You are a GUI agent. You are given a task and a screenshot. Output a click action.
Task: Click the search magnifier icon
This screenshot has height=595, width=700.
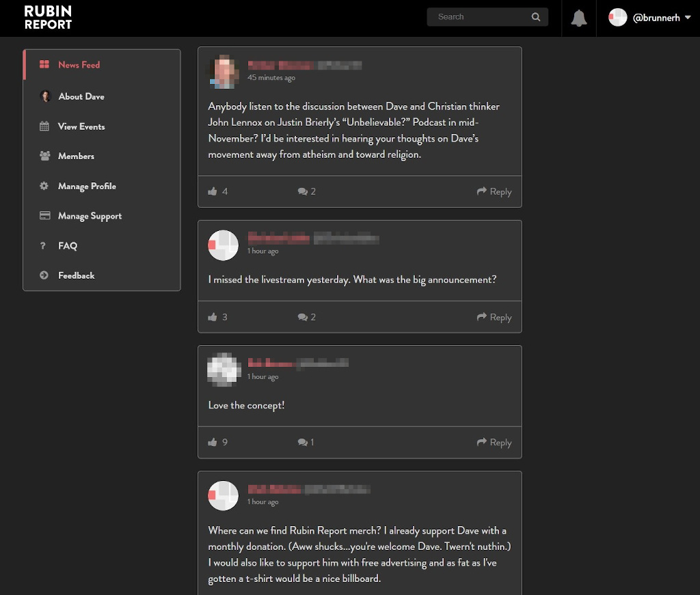coord(536,17)
